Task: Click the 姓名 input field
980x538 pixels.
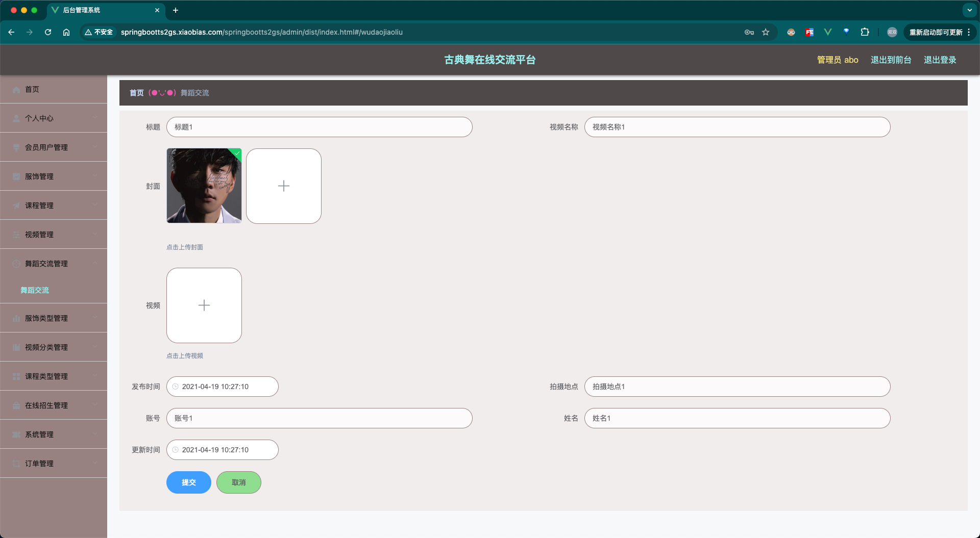Action: point(738,418)
